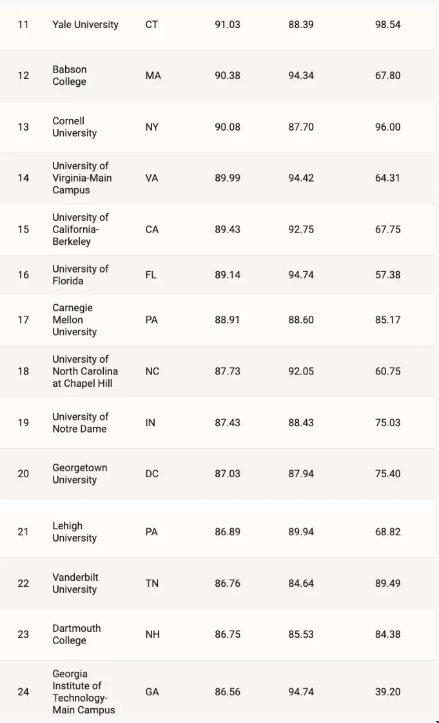Select the Yale University row name
439x723 pixels.
click(x=85, y=24)
